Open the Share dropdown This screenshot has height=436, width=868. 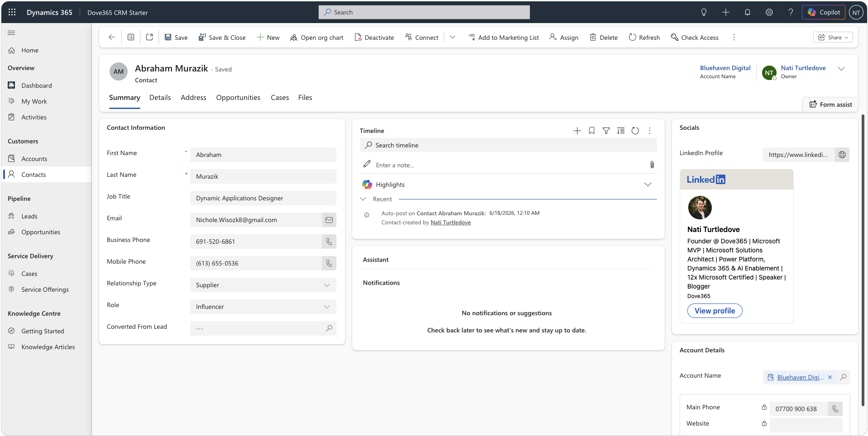[833, 37]
